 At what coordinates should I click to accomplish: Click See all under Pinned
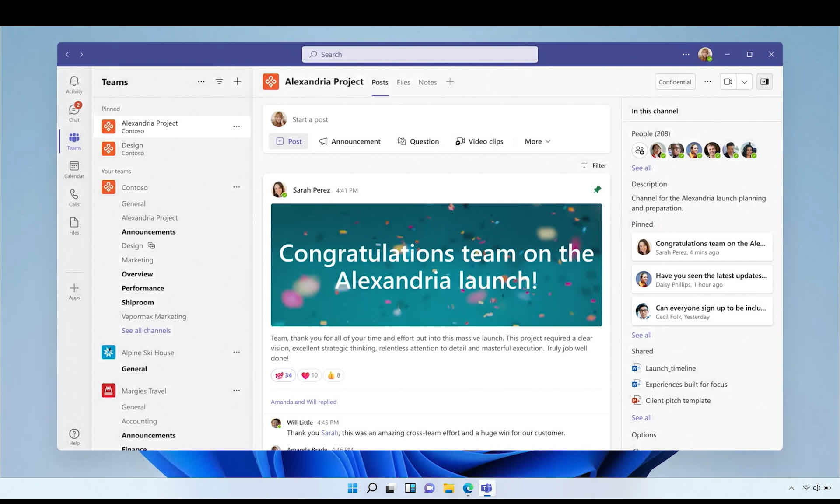pyautogui.click(x=641, y=335)
